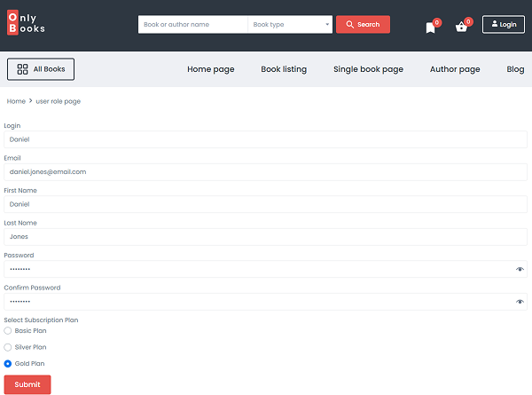Open the bookmarks wishlist icon
Image resolution: width=532 pixels, height=395 pixels.
[430, 27]
